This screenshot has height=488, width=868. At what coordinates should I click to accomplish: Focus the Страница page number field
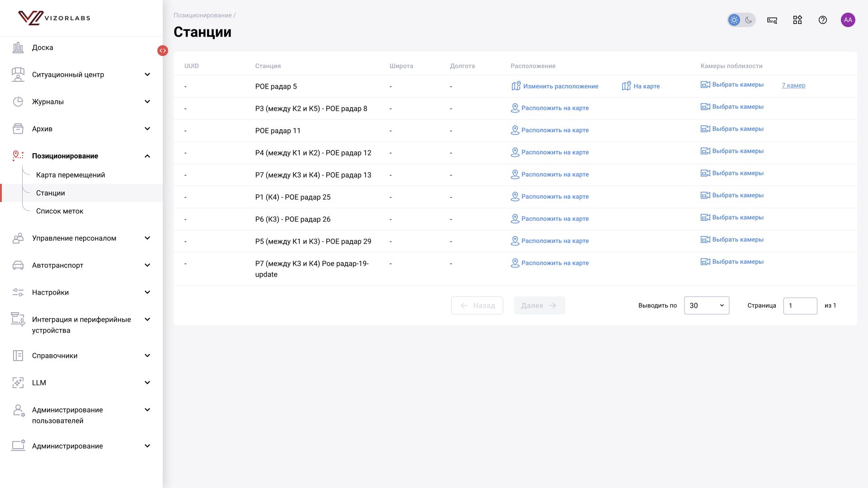click(x=800, y=306)
